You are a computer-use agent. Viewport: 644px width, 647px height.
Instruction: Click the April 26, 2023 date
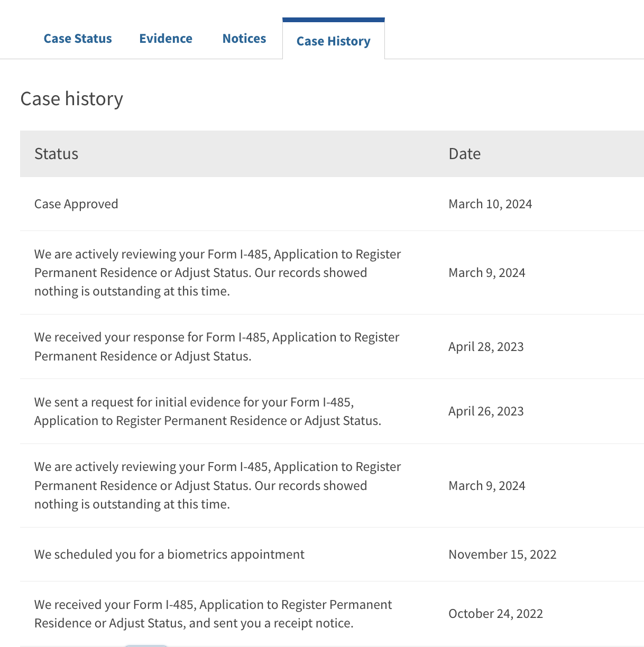click(486, 411)
